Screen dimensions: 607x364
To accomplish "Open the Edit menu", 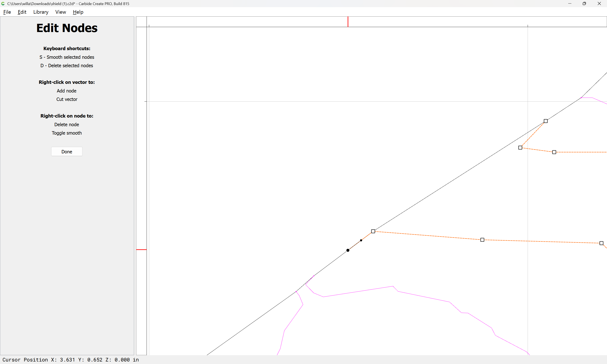I will click(x=22, y=12).
